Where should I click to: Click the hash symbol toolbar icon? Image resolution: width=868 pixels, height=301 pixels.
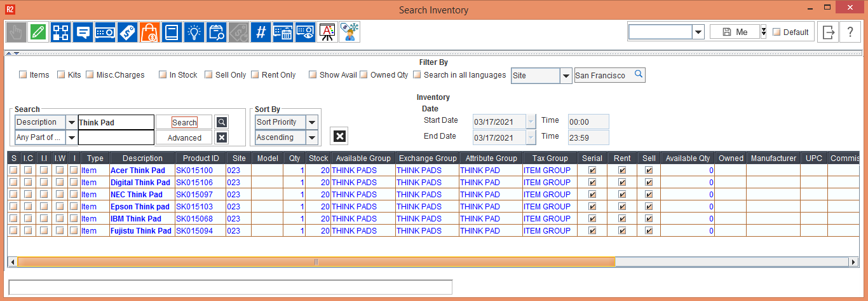coord(261,32)
